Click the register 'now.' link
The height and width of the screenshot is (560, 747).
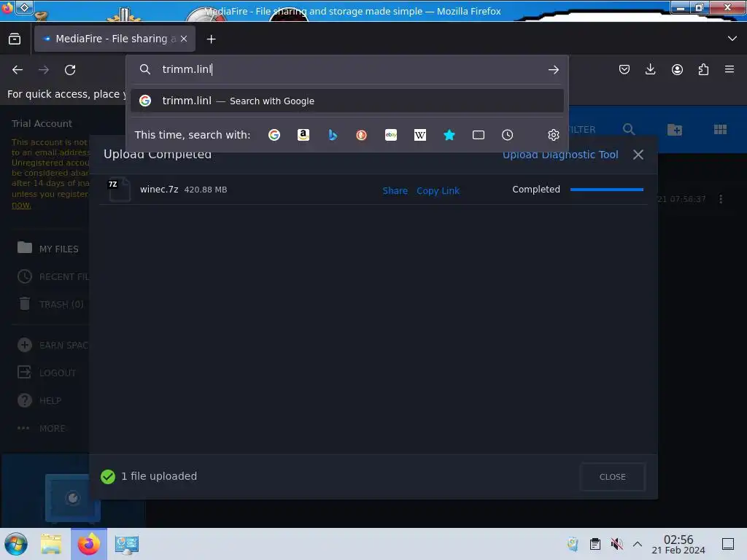21,205
